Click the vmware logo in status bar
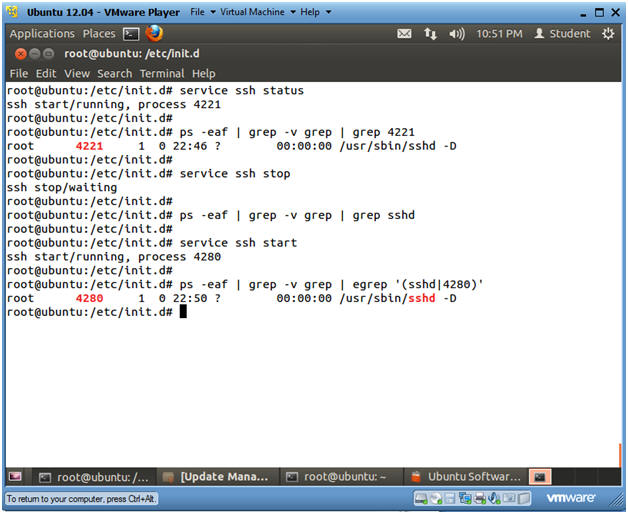The height and width of the screenshot is (514, 628). [570, 498]
